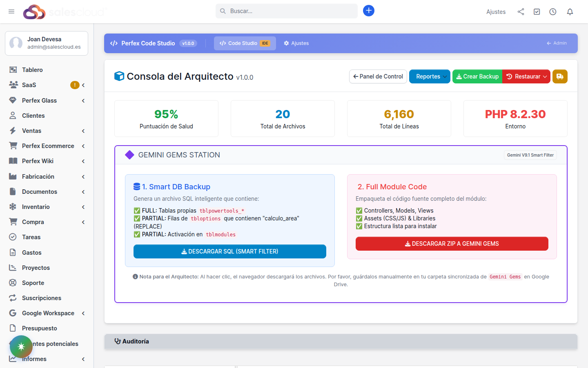
Task: Click Descargar SQL (Smart Filter) button
Action: [x=229, y=251]
